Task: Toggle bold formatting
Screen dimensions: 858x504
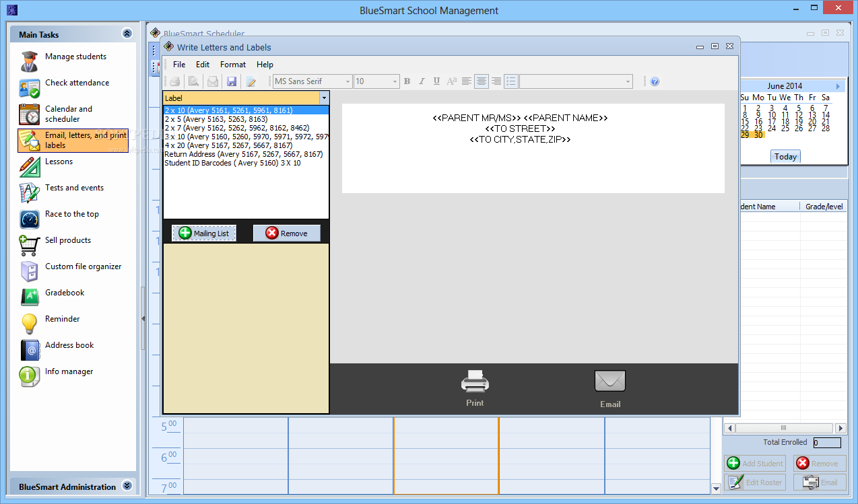Action: (407, 81)
